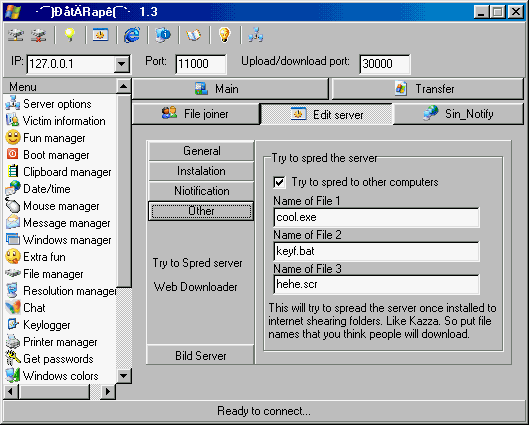Screen dimensions: 529x425
Task: Click the disconnect icon with red X
Action: 39,35
